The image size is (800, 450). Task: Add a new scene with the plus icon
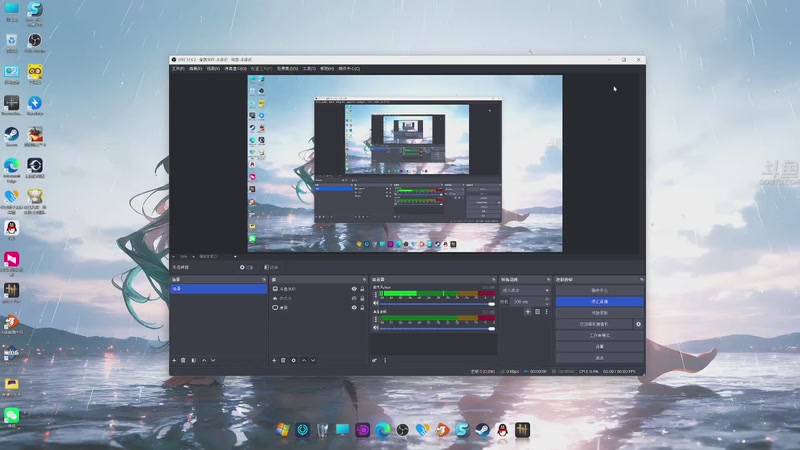click(x=174, y=360)
